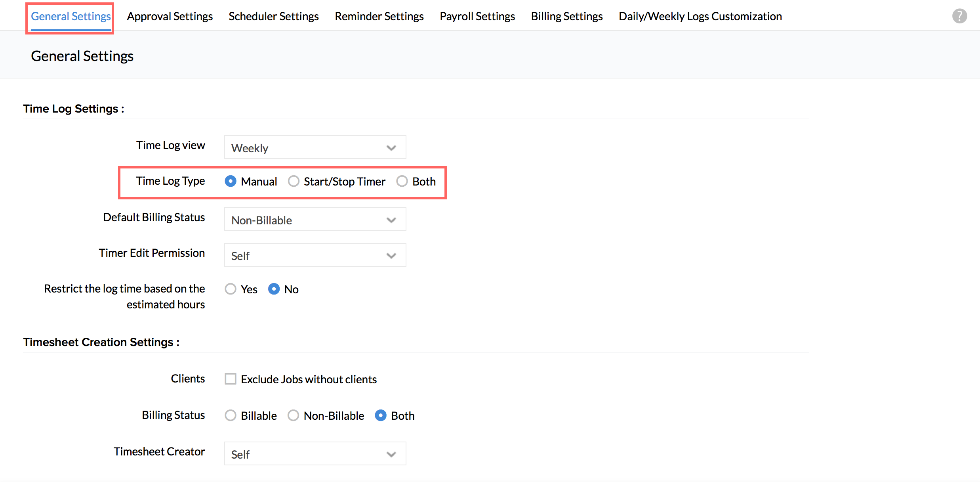Screen dimensions: 980x482
Task: Select the General Settings tab
Action: tap(71, 16)
